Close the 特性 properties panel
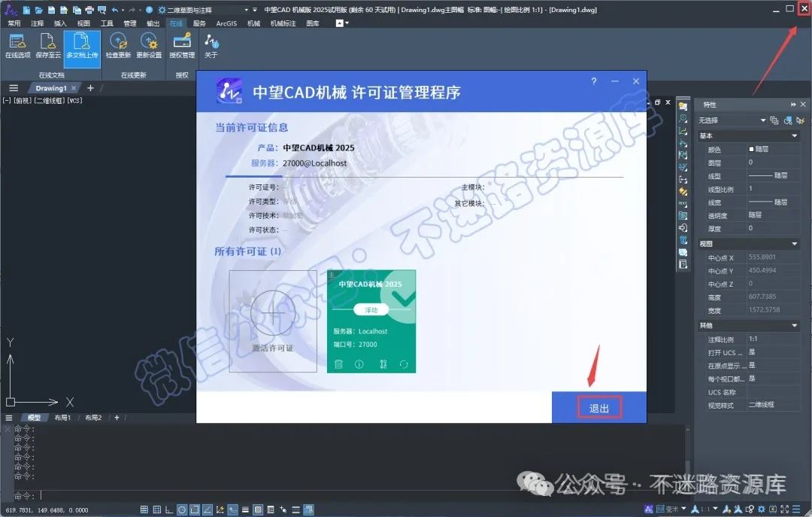The width and height of the screenshot is (812, 517). click(x=803, y=105)
